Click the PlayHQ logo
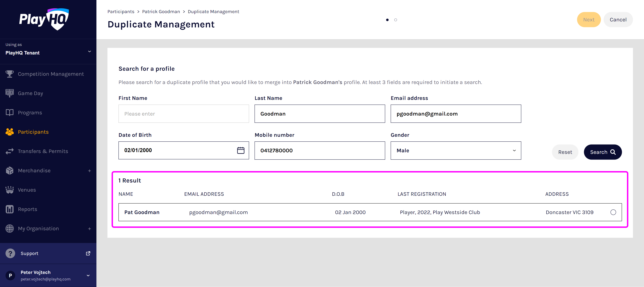This screenshot has height=287, width=644. (44, 19)
